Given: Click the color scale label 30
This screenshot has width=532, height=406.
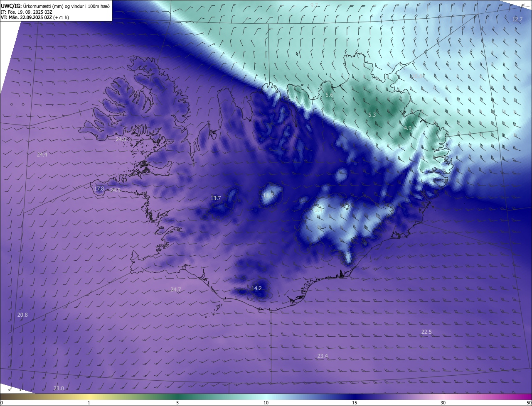Looking at the screenshot, I should point(443,403).
